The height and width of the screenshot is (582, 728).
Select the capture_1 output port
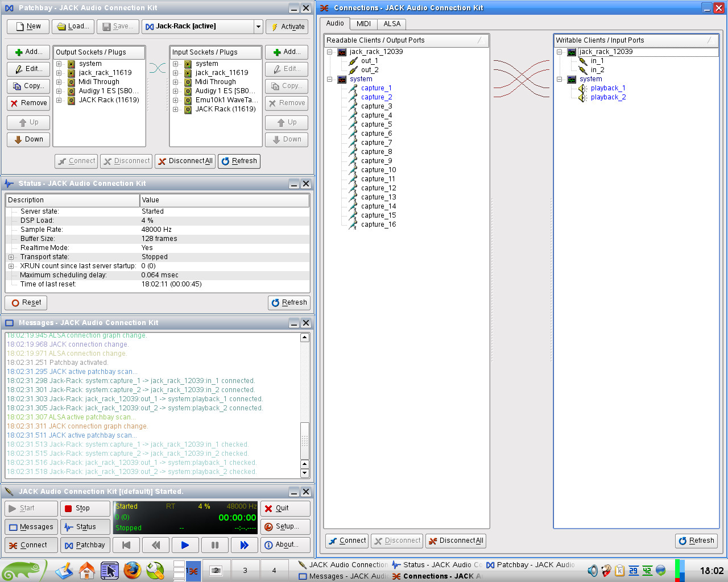click(376, 88)
